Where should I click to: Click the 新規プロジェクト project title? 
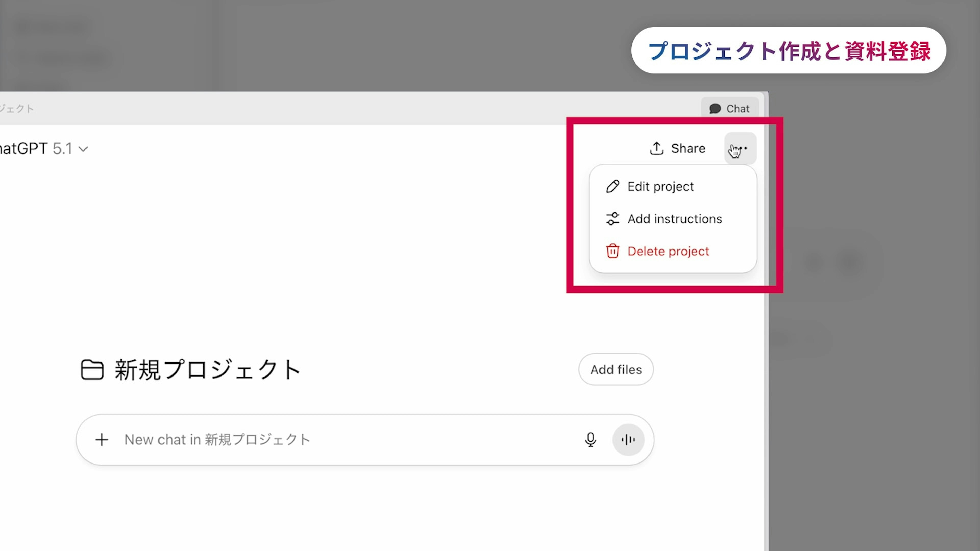[x=208, y=370]
